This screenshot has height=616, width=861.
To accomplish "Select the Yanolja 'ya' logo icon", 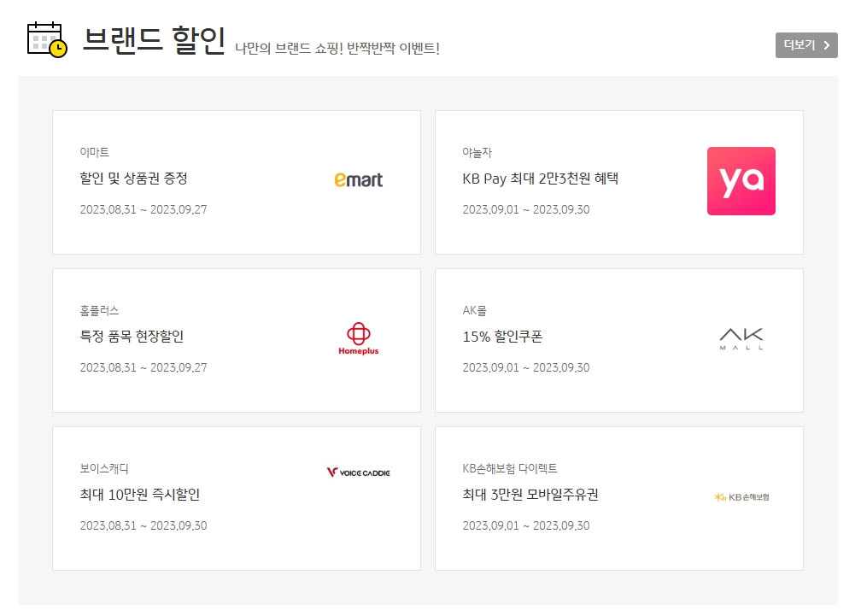I will pyautogui.click(x=741, y=181).
